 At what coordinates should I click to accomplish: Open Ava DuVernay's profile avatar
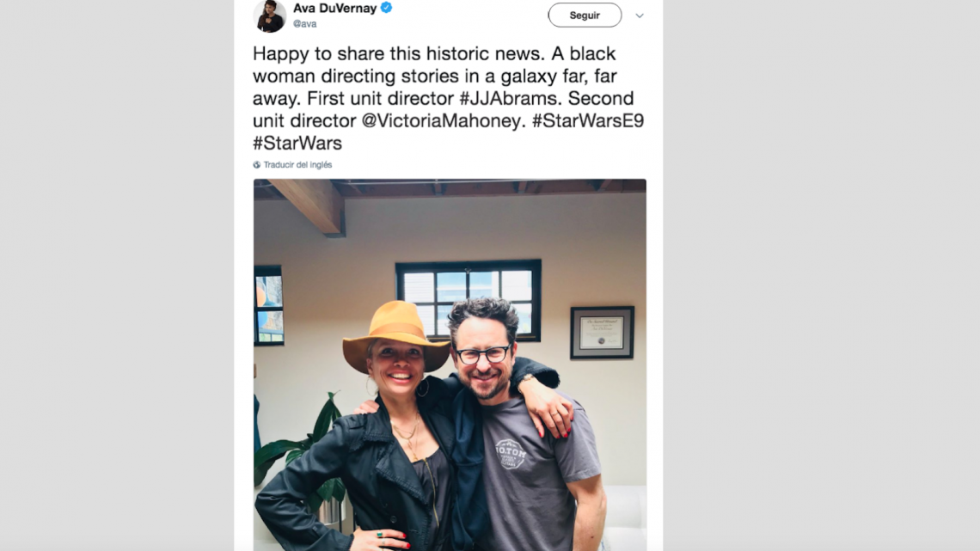pos(270,15)
